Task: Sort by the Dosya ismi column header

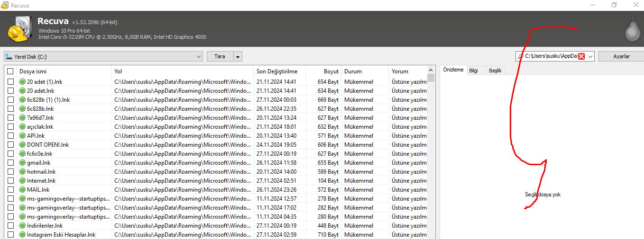Action: point(64,71)
